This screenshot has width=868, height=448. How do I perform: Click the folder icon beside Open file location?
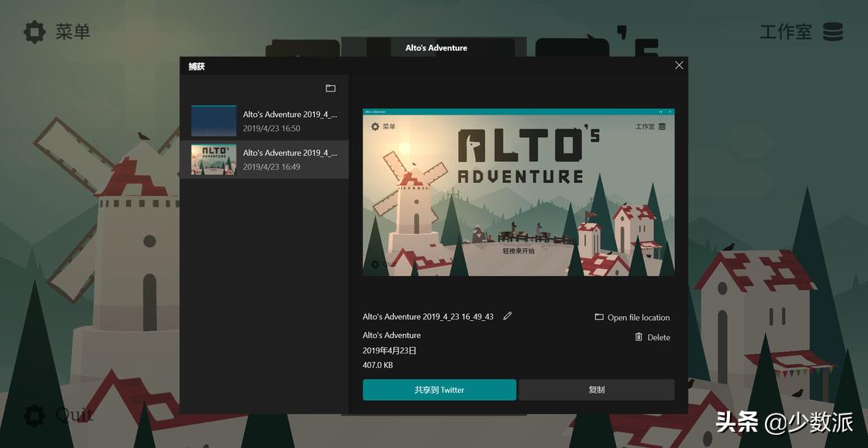[x=599, y=317]
